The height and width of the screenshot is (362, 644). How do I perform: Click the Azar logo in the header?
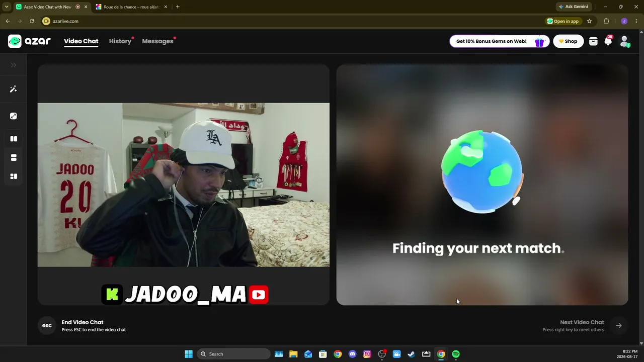tap(29, 41)
